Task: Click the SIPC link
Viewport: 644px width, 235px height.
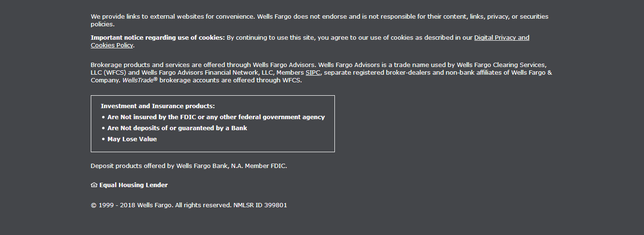Action: tap(313, 73)
